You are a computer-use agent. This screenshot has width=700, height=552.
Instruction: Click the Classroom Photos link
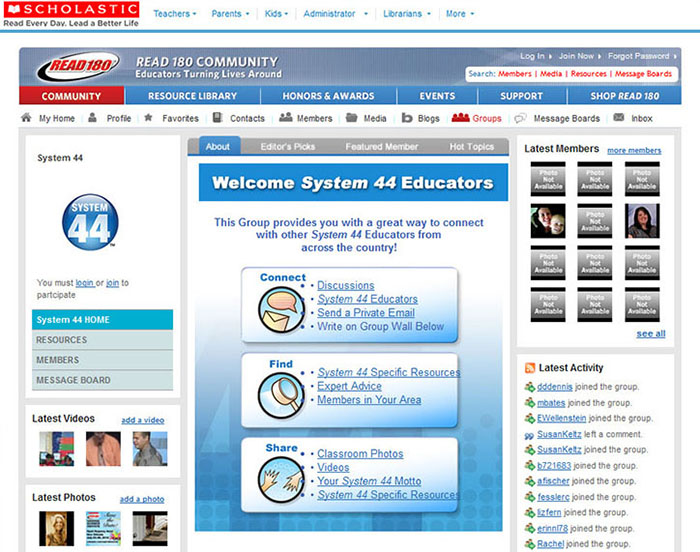(360, 454)
